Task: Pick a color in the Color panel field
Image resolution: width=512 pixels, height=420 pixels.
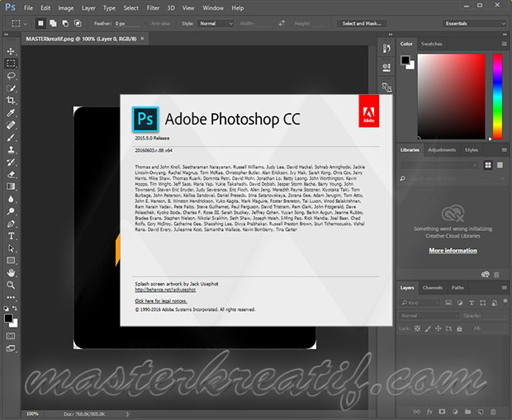Action: (x=451, y=97)
